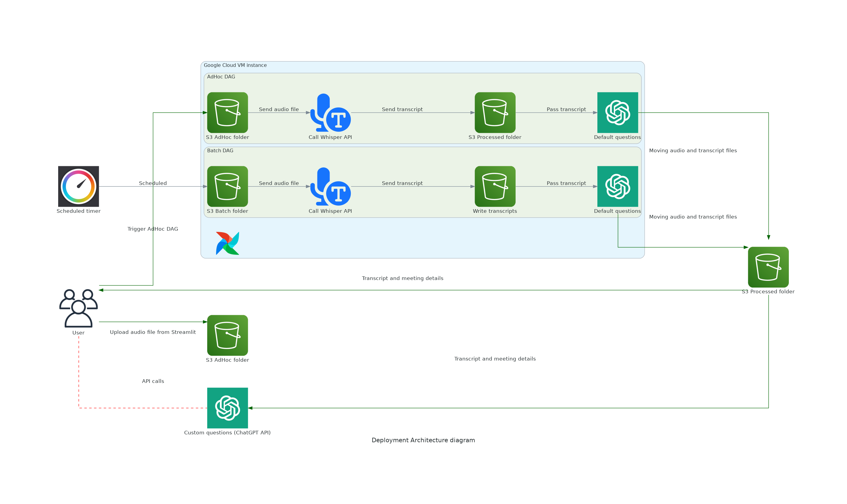Select the Write transcripts bucket icon
Viewport: 847px width, 504px height.
[x=495, y=186]
